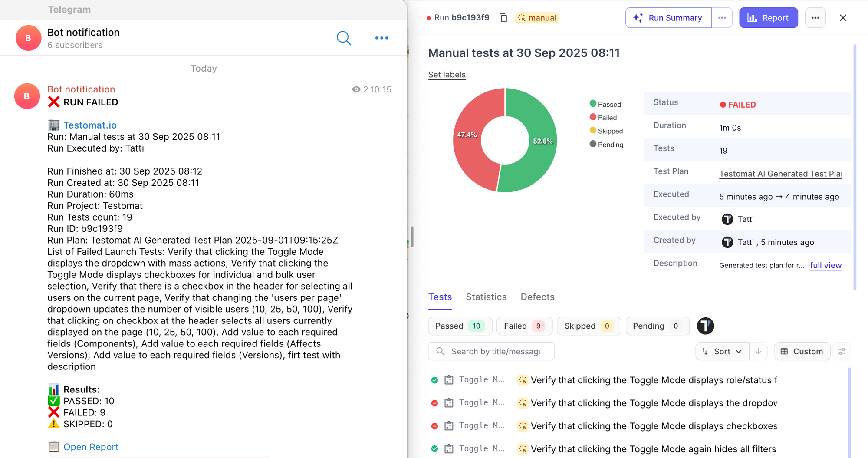Image resolution: width=868 pixels, height=458 pixels.
Task: Open the Open Report link in Telegram
Action: (91, 447)
